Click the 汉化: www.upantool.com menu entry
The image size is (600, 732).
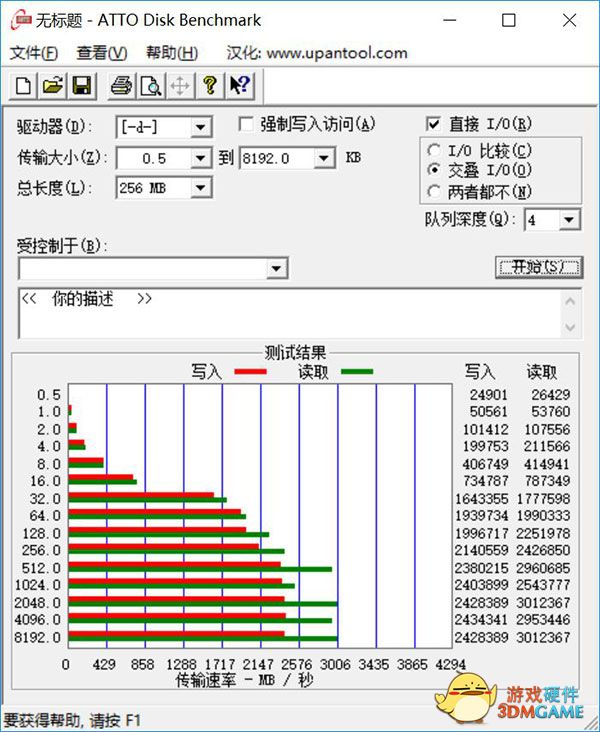pos(317,53)
